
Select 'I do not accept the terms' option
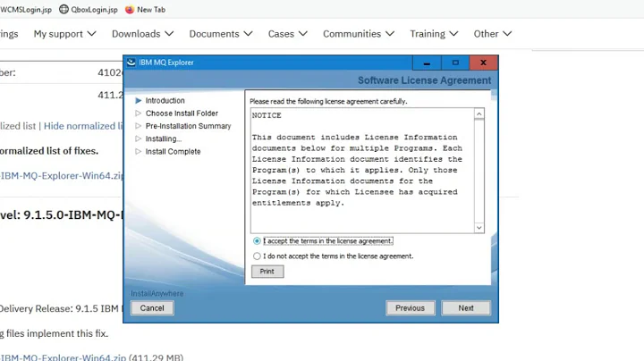[257, 256]
